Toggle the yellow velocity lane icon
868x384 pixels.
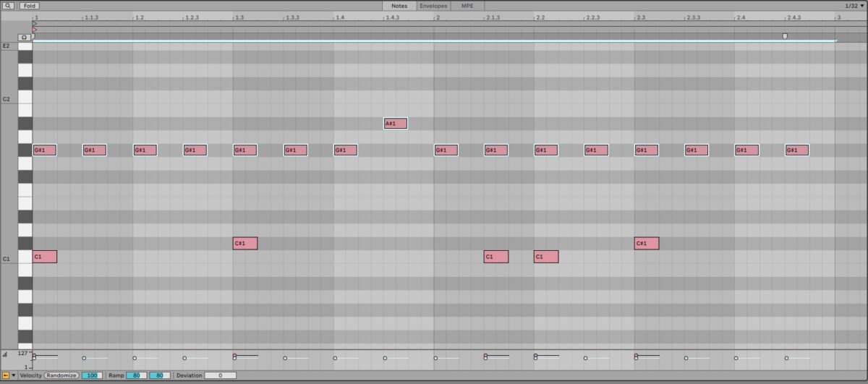(x=6, y=375)
